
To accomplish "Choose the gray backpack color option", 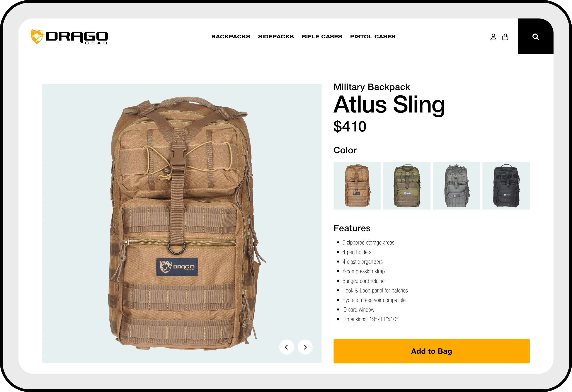I will (x=456, y=186).
